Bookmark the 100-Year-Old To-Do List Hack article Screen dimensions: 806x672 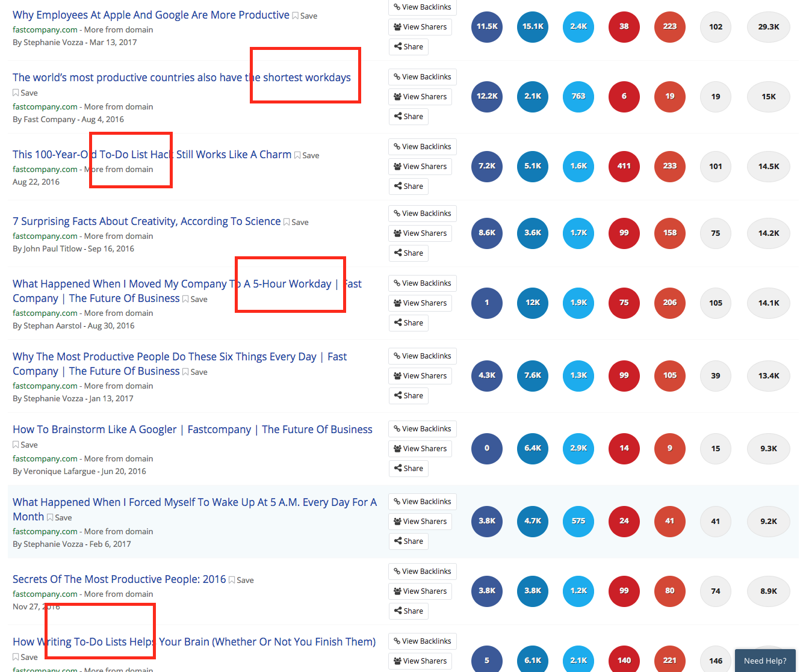coord(306,155)
